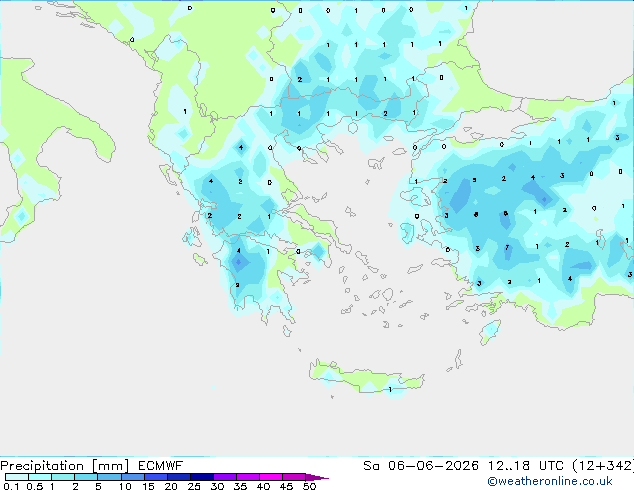634x490 pixels.
Task: Pick the 25–30 mm dark navy legend swatch
Action: coord(202,477)
